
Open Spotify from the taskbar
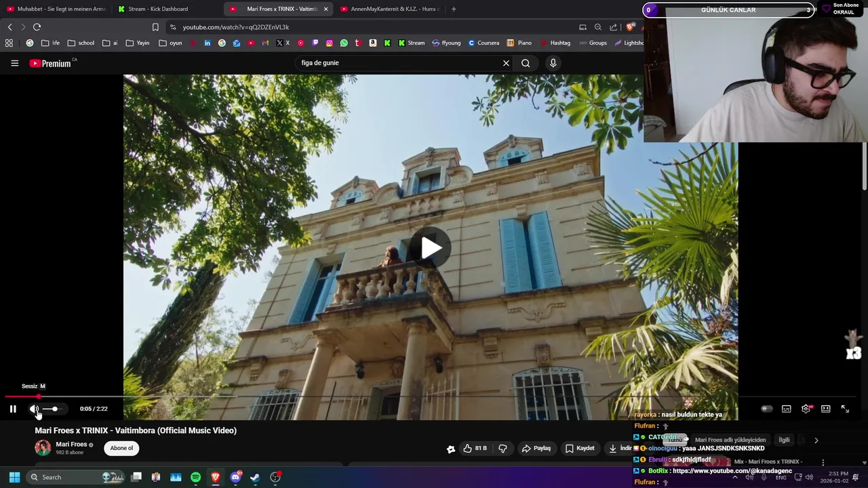coord(195,477)
